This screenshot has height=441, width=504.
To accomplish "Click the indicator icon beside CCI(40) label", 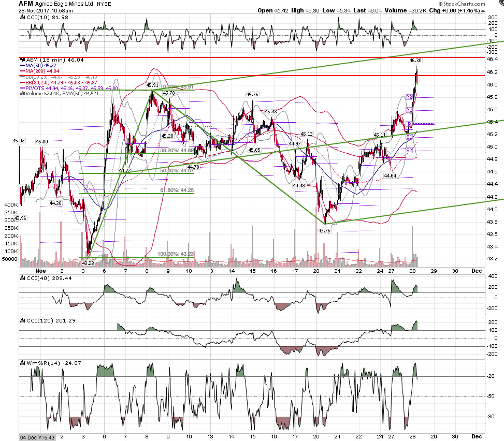I will (x=22, y=278).
